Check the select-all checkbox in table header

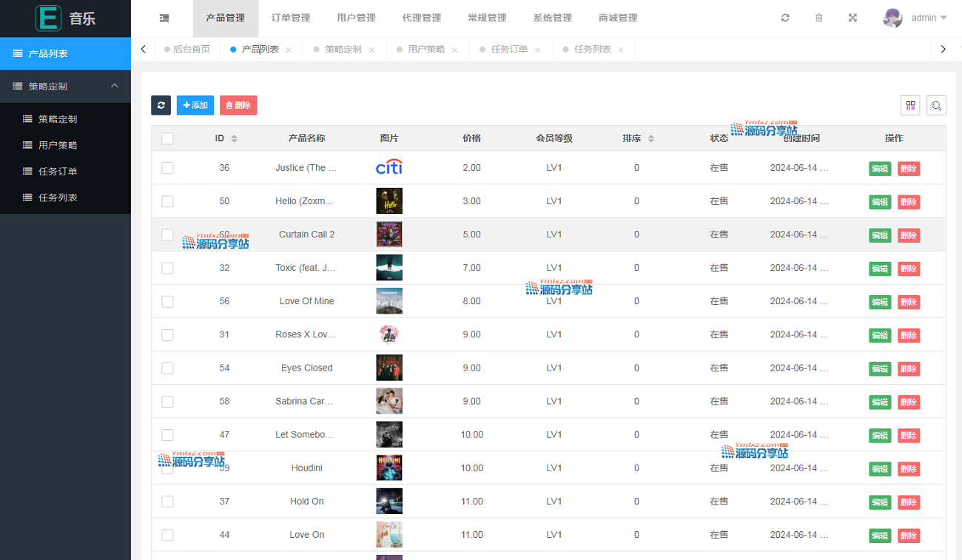[x=167, y=138]
